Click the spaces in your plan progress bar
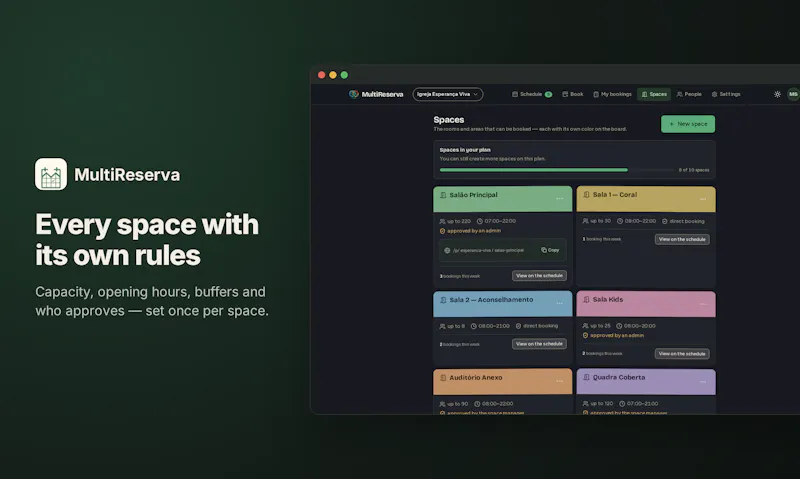Screen dimensions: 800x479 click(556, 170)
